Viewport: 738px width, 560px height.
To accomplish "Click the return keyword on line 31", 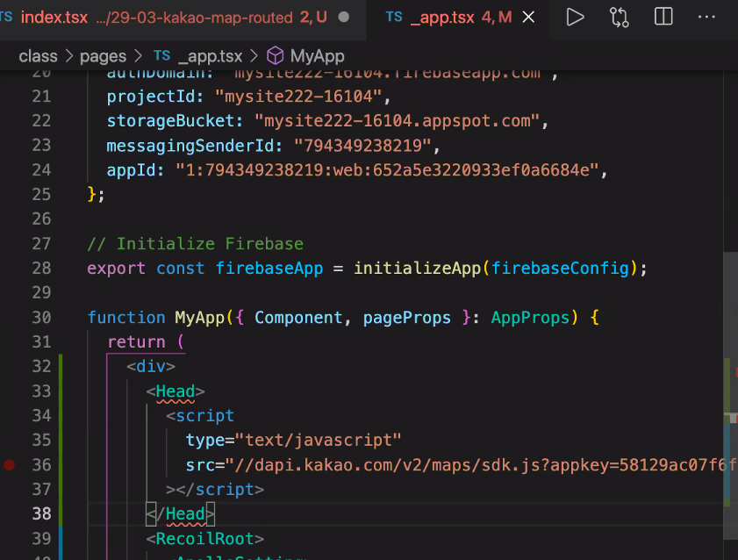I will point(137,342).
